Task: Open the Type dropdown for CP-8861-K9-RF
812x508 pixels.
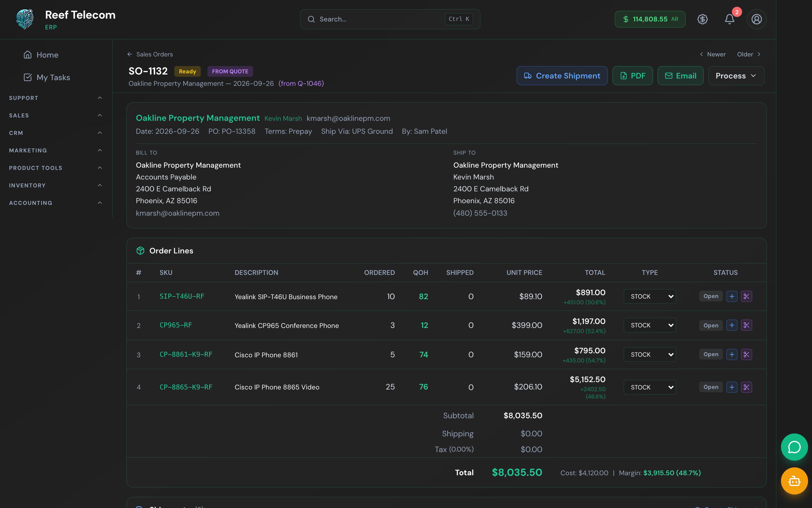Action: click(650, 354)
